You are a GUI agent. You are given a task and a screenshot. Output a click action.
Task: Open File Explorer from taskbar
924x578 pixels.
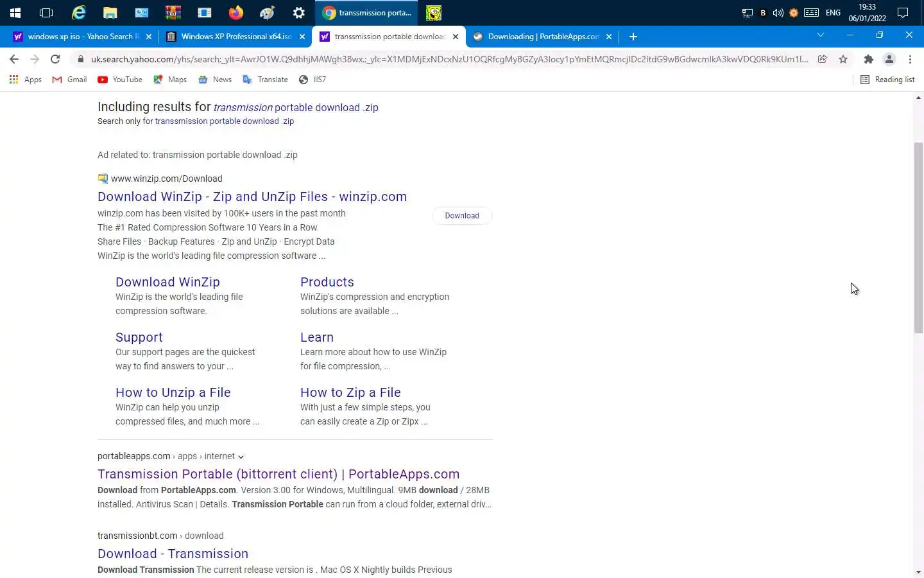pos(110,13)
